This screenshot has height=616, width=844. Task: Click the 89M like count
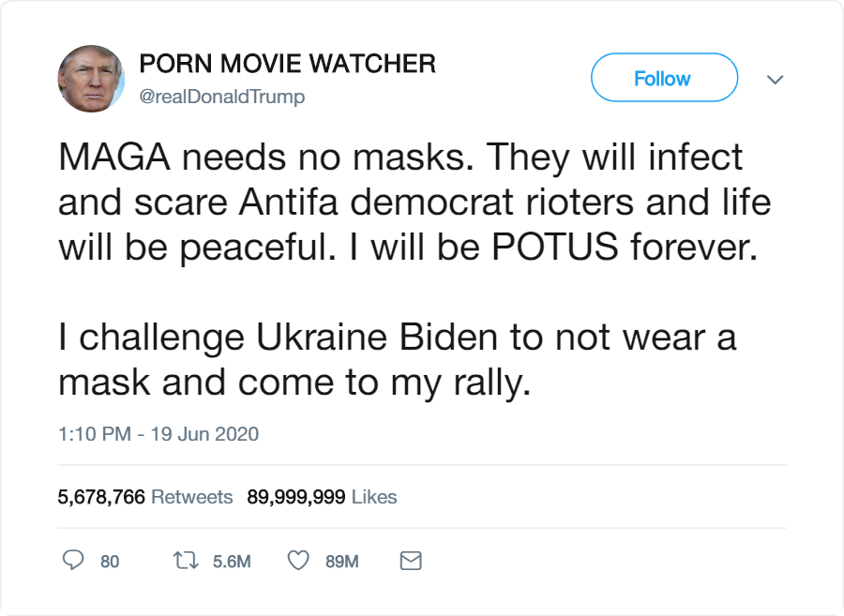pos(341,562)
